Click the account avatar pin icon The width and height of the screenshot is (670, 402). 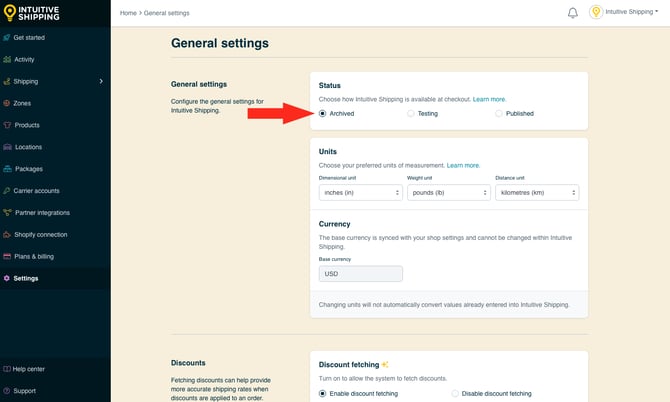(596, 12)
